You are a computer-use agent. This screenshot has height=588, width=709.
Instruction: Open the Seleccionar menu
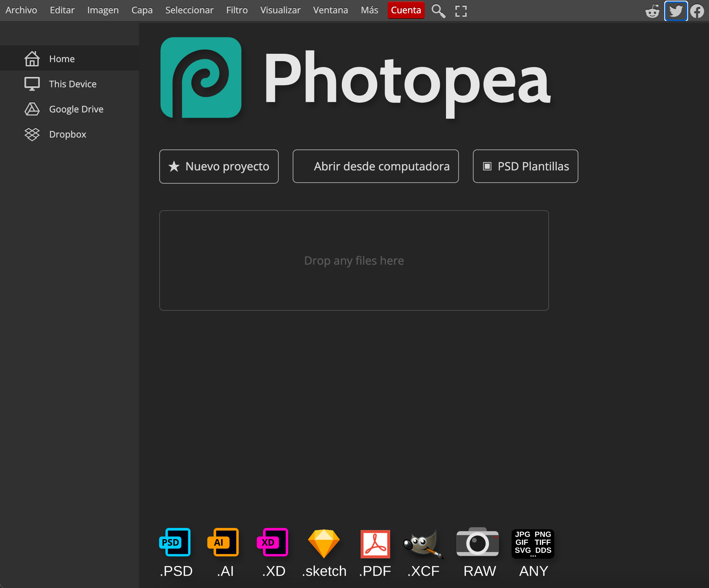(189, 10)
